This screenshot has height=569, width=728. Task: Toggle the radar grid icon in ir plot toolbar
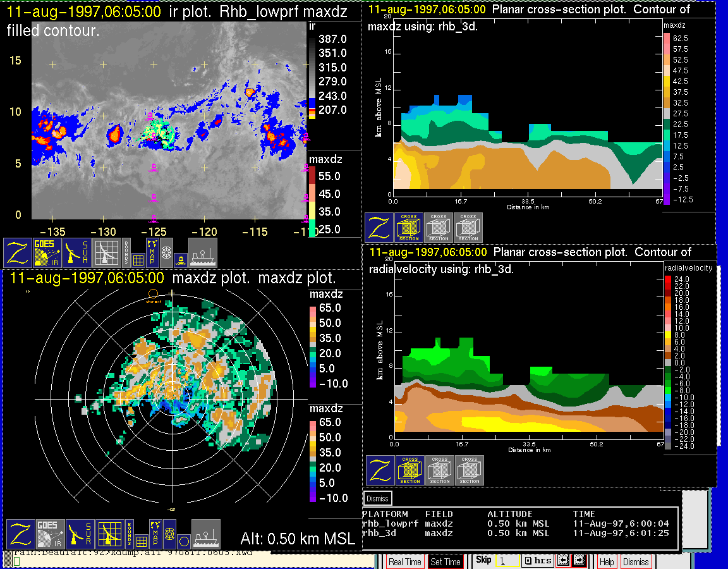[107, 253]
